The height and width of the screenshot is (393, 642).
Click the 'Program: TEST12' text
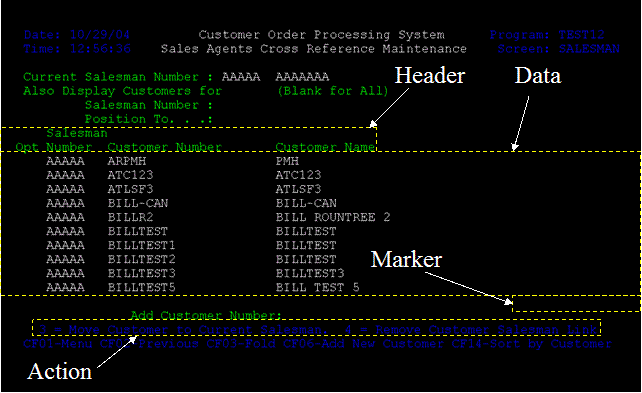coord(547,35)
